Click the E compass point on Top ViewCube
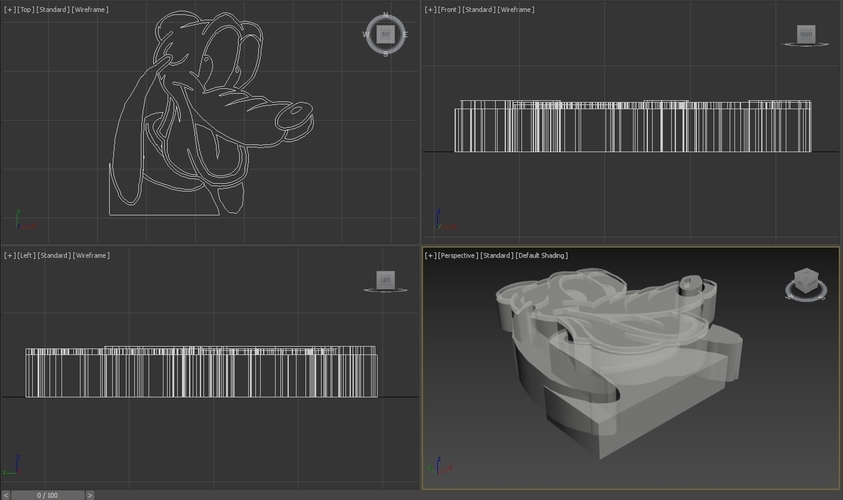 405,34
